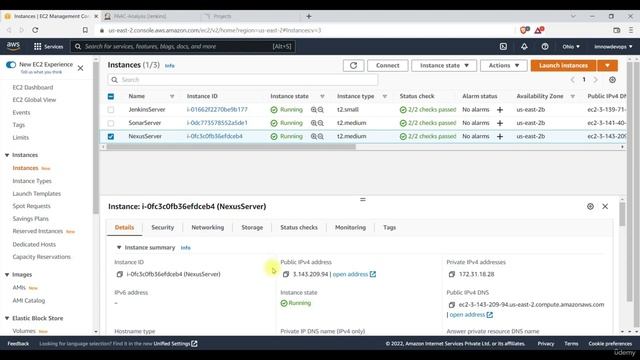Zoom out on NexusServer instance state
Screen dimensions: 640x360
tap(321, 137)
